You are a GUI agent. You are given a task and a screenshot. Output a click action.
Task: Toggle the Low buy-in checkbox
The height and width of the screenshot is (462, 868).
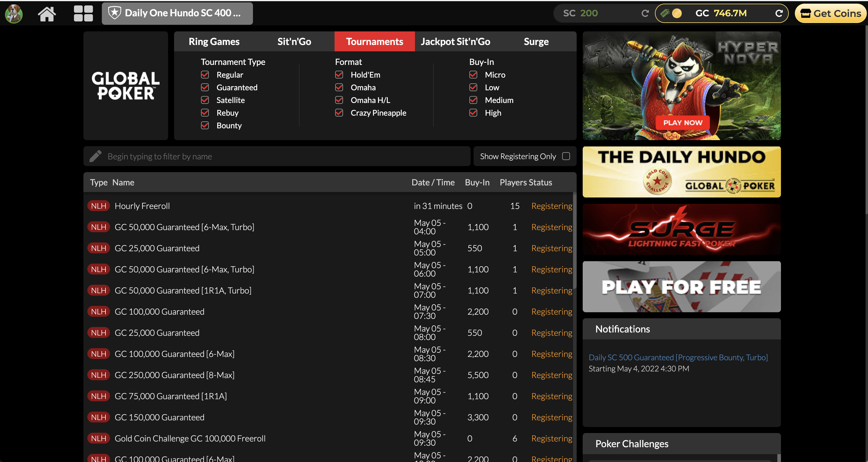click(473, 87)
